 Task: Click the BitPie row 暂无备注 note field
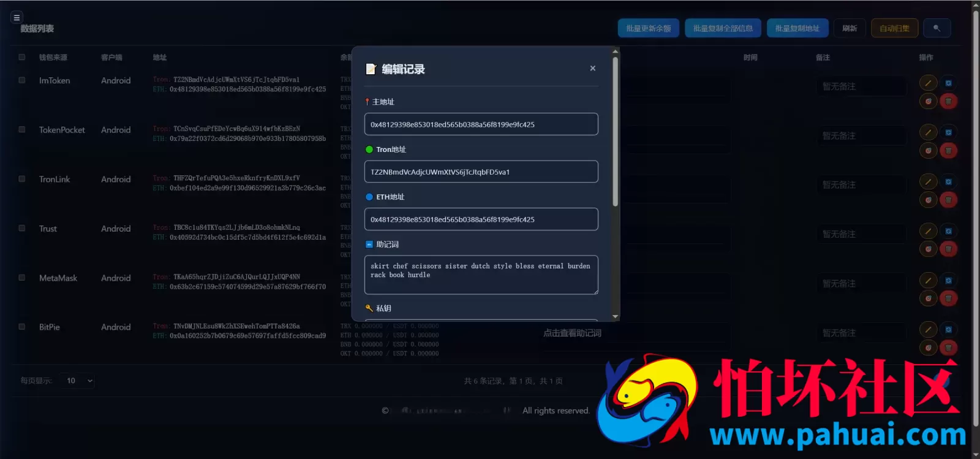point(861,333)
